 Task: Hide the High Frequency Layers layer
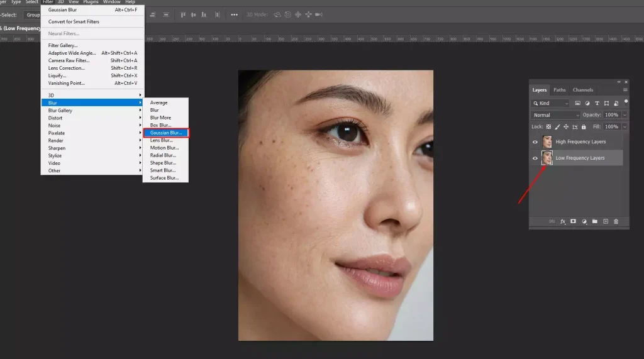coord(535,141)
